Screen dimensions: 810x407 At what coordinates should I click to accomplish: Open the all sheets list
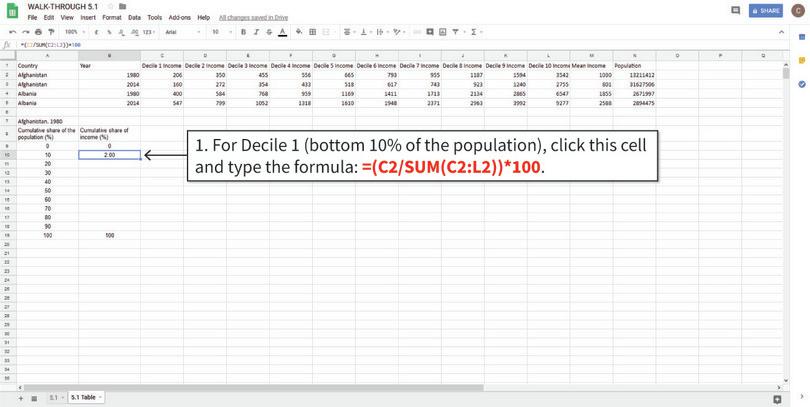[34, 398]
